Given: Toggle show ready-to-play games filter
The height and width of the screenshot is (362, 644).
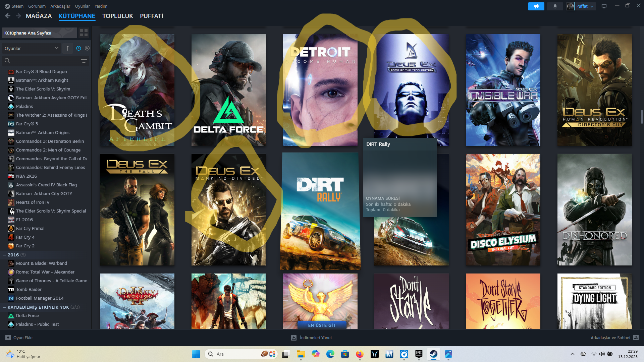Looking at the screenshot, I should coord(87,48).
